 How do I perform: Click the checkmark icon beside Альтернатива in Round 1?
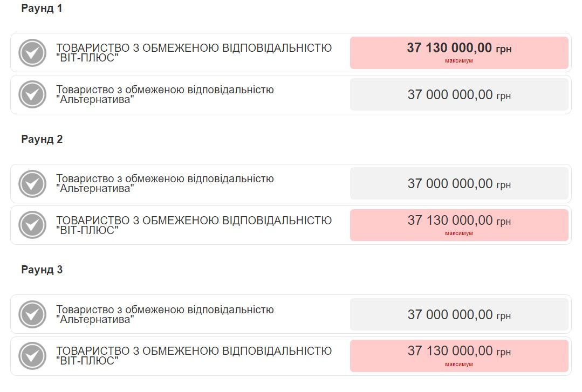tap(33, 94)
